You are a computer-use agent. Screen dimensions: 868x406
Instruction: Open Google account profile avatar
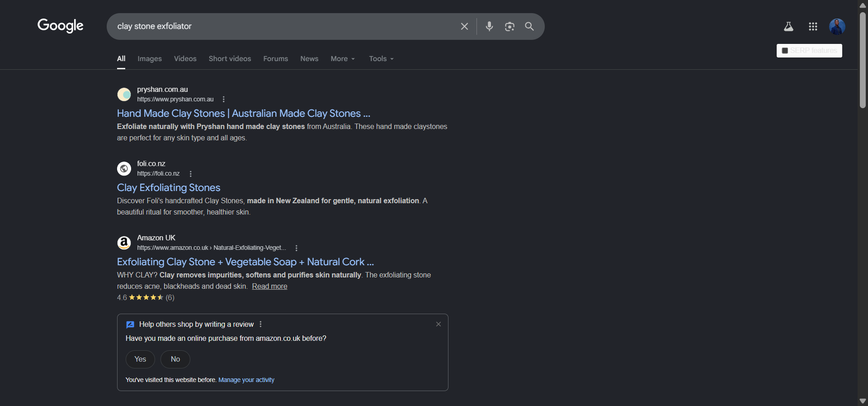point(837,27)
